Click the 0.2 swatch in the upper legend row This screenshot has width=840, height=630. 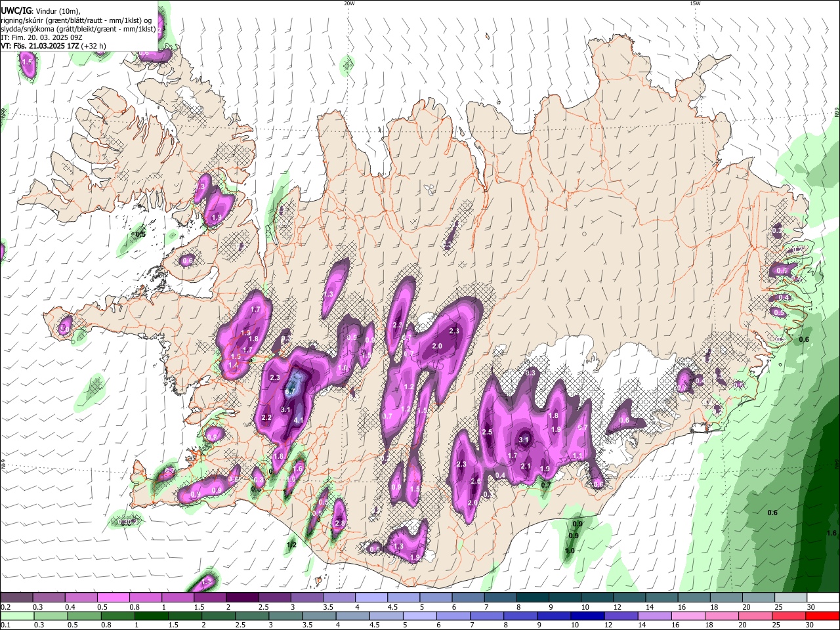pyautogui.click(x=16, y=598)
